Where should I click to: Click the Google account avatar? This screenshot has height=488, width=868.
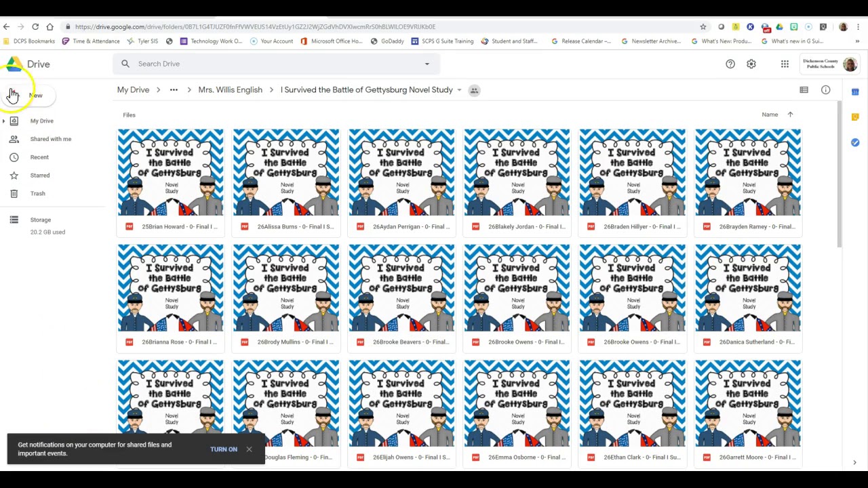850,64
